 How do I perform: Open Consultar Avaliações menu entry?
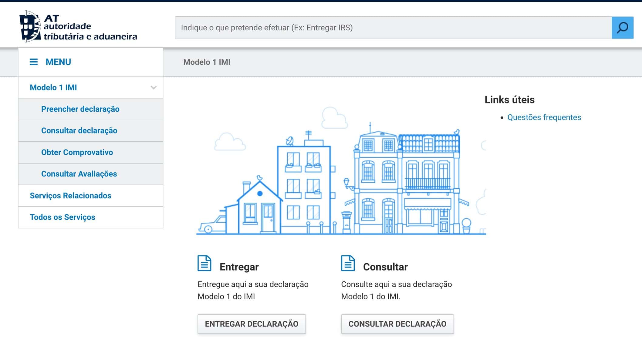point(79,174)
